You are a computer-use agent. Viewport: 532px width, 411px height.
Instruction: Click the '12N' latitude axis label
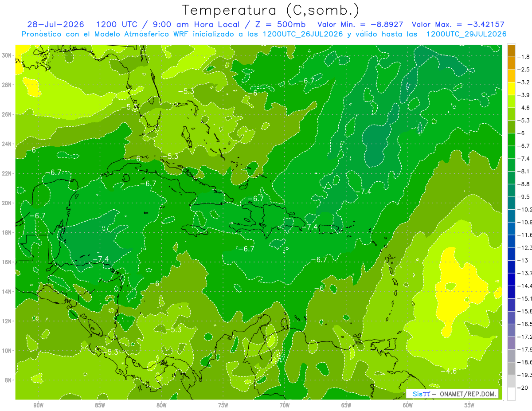7,321
